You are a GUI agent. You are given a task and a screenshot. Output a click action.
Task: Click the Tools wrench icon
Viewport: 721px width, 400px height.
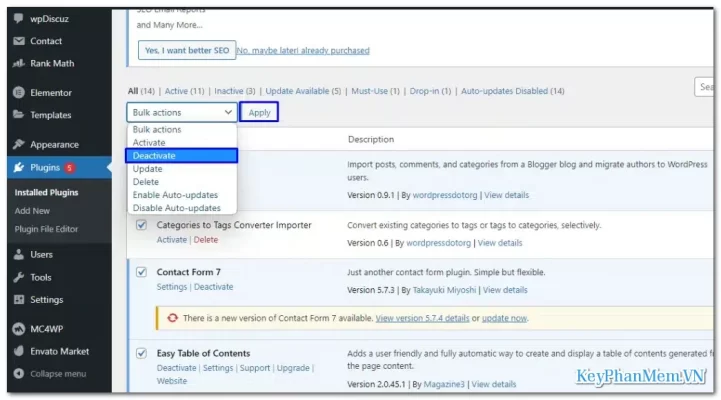point(20,277)
